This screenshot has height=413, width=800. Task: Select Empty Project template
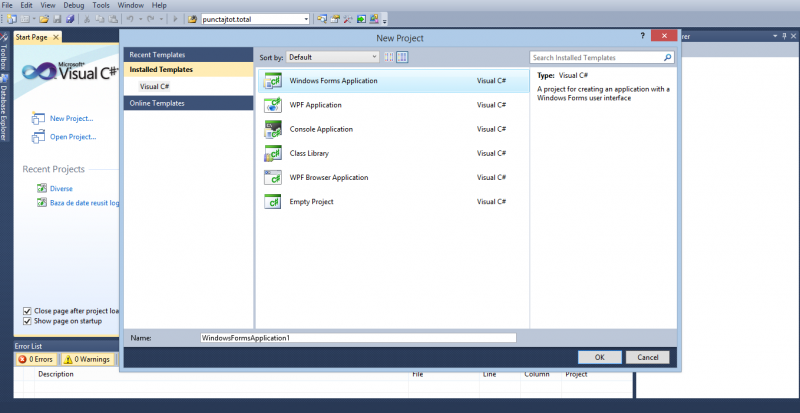(x=393, y=202)
